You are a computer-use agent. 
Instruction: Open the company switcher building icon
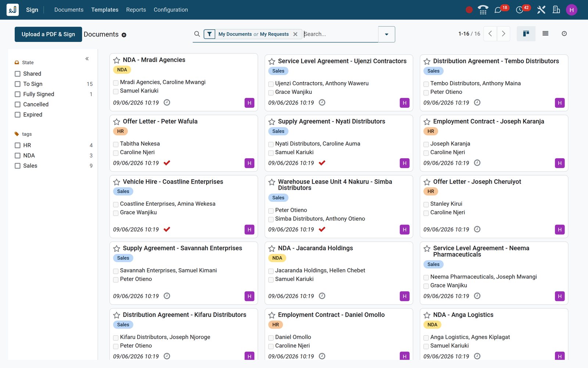pyautogui.click(x=556, y=10)
